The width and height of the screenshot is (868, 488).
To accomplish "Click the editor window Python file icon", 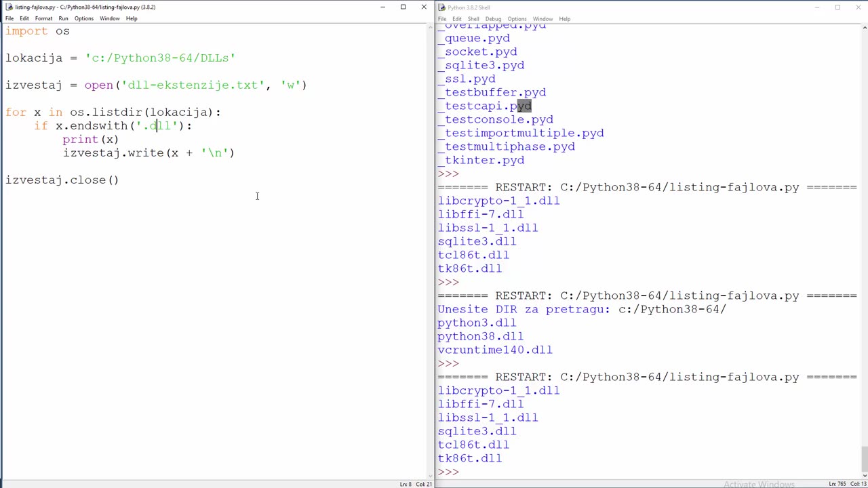I will [9, 7].
